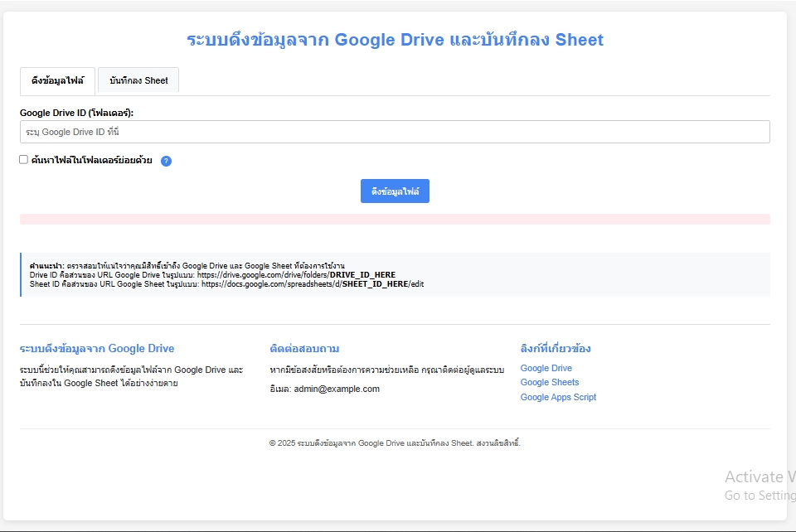The height and width of the screenshot is (532, 796).
Task: Open the Google Drive related link
Action: point(546,368)
